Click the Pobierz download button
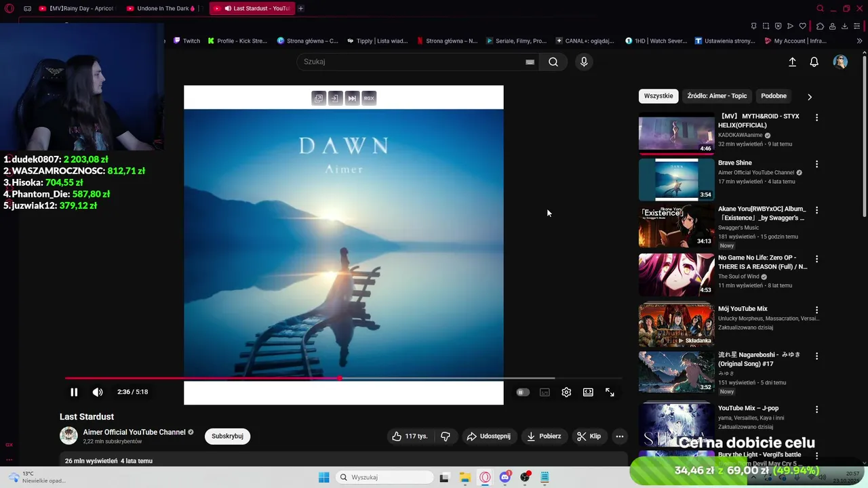The image size is (868, 488). [544, 436]
